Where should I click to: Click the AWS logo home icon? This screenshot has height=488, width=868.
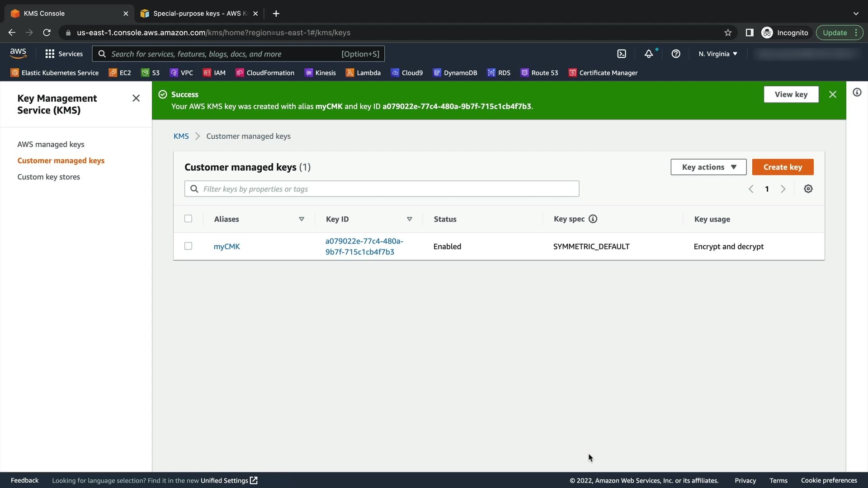(18, 53)
